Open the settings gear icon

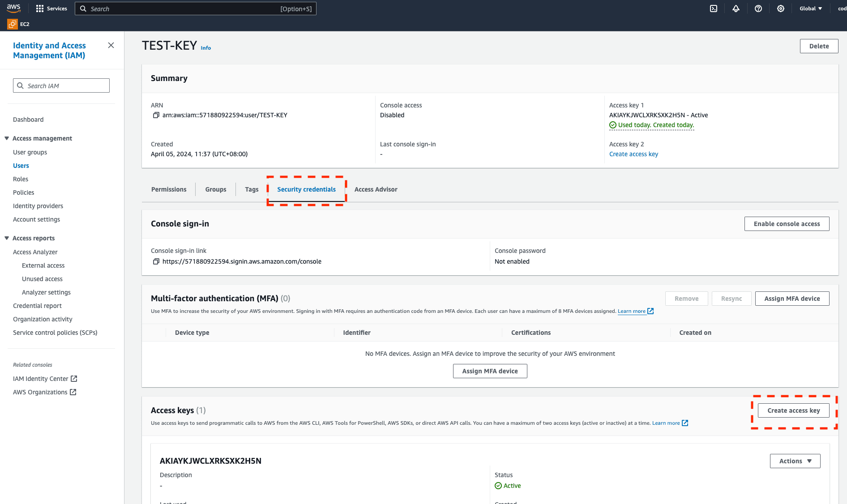781,9
